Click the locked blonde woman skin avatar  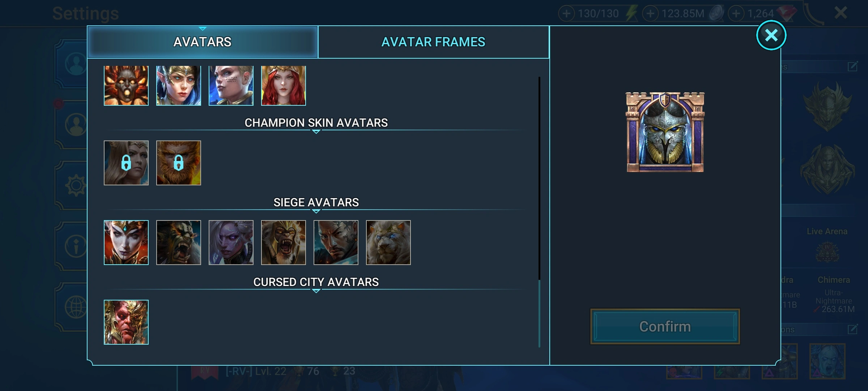126,163
